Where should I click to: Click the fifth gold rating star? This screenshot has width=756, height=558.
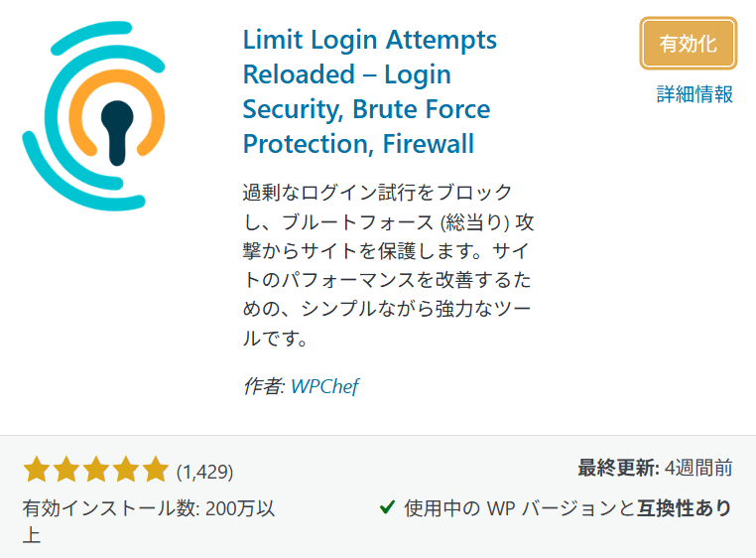[155, 470]
